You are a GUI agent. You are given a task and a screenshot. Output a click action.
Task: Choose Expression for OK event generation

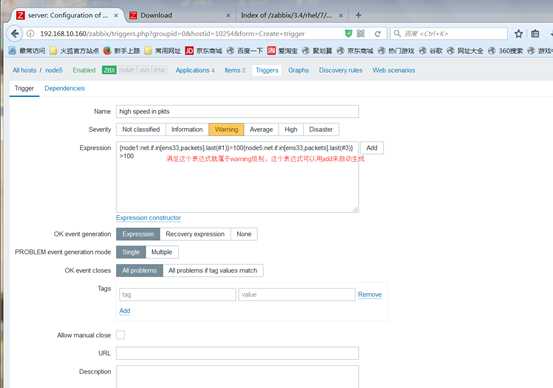138,234
